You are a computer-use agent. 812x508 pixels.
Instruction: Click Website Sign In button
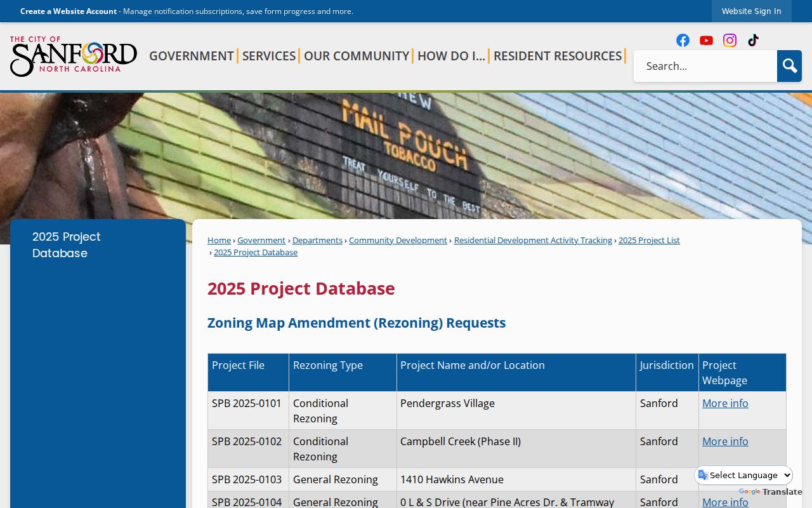click(x=751, y=11)
